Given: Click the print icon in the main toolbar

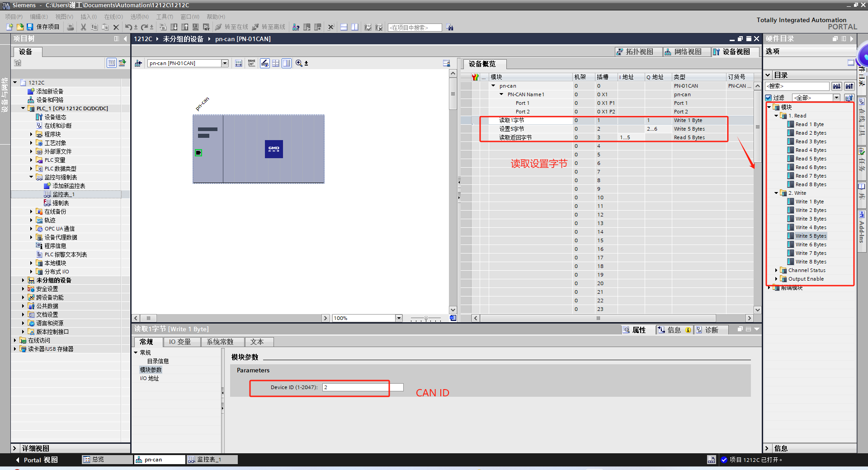Looking at the screenshot, I should 71,27.
